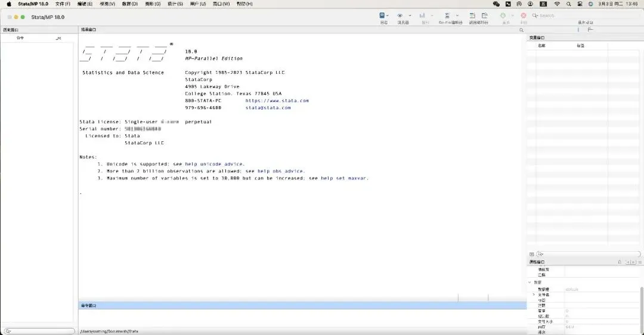Click the _rc column header in History

coord(58,38)
